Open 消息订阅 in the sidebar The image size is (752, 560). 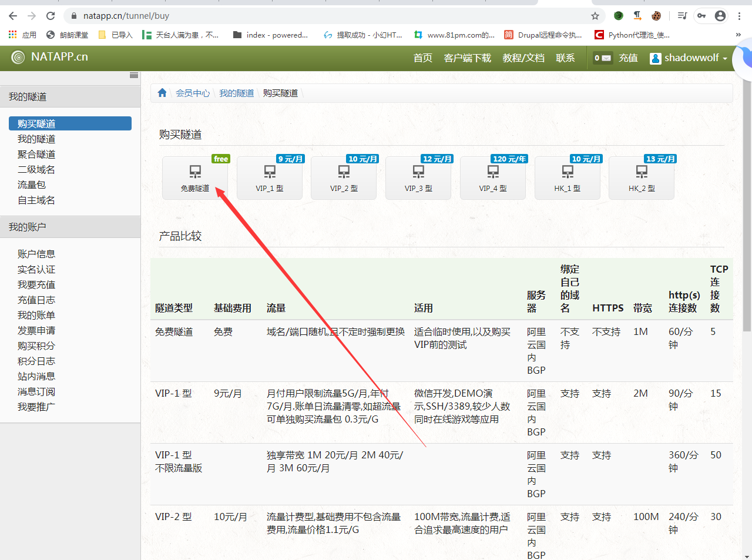point(36,391)
